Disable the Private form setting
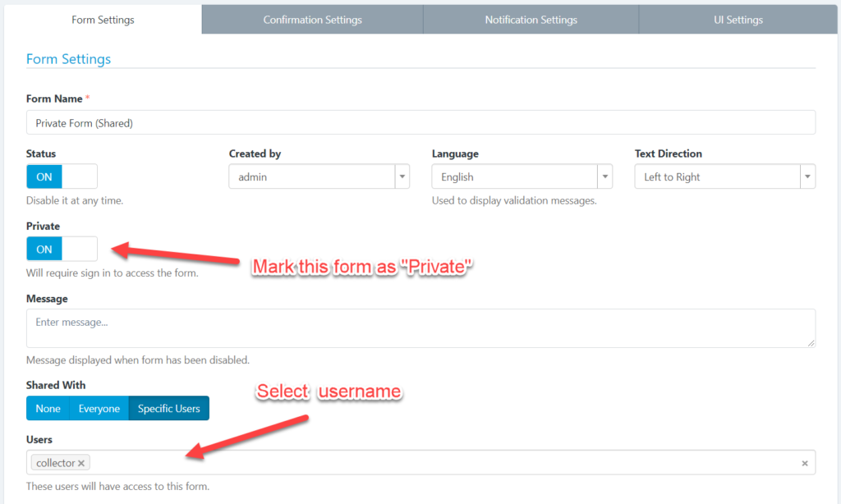The height and width of the screenshot is (504, 841). [62, 248]
